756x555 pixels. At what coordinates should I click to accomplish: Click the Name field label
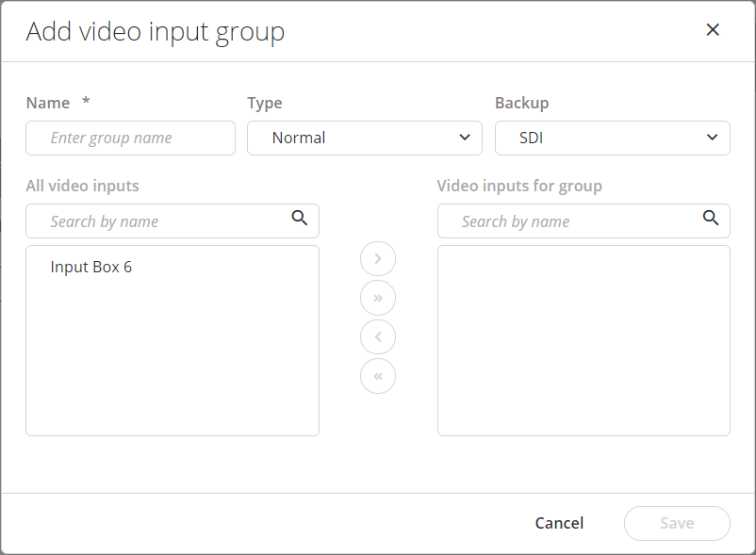[48, 103]
